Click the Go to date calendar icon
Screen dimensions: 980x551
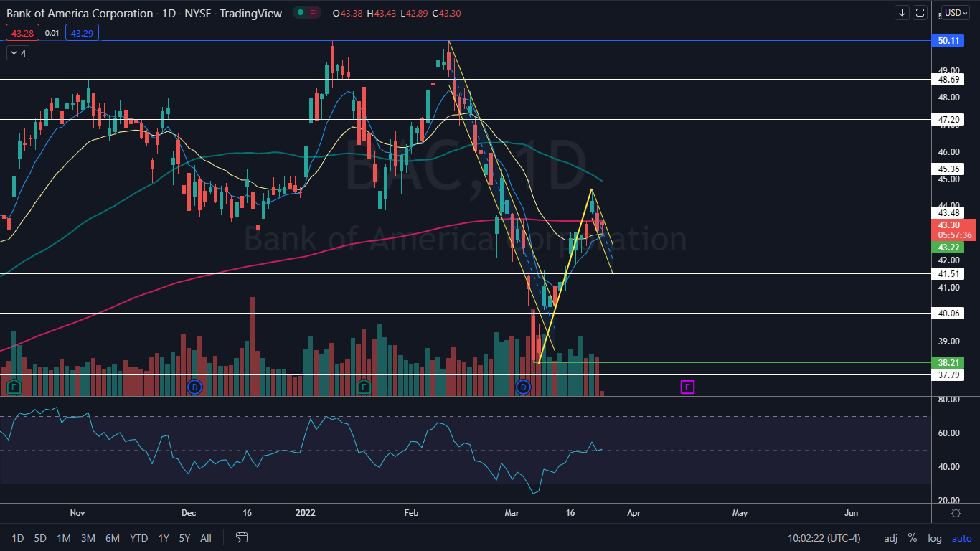click(x=242, y=537)
